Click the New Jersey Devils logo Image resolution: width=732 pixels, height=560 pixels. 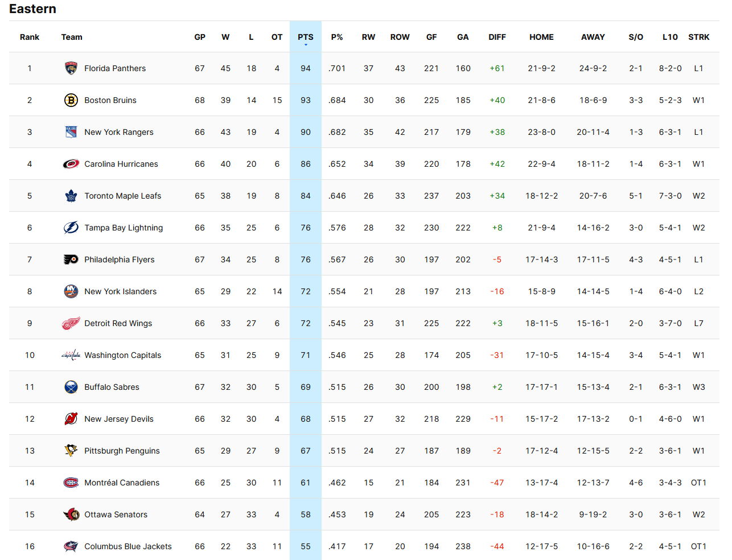(x=71, y=419)
